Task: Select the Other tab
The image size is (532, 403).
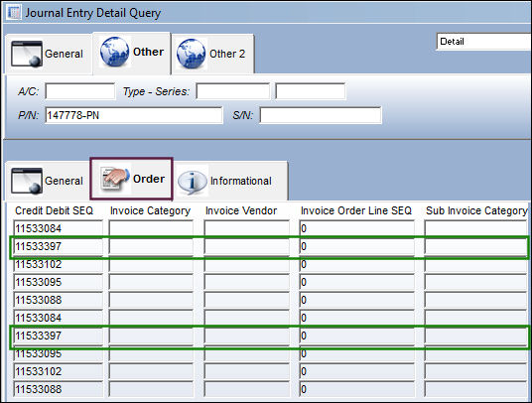Action: (x=132, y=53)
